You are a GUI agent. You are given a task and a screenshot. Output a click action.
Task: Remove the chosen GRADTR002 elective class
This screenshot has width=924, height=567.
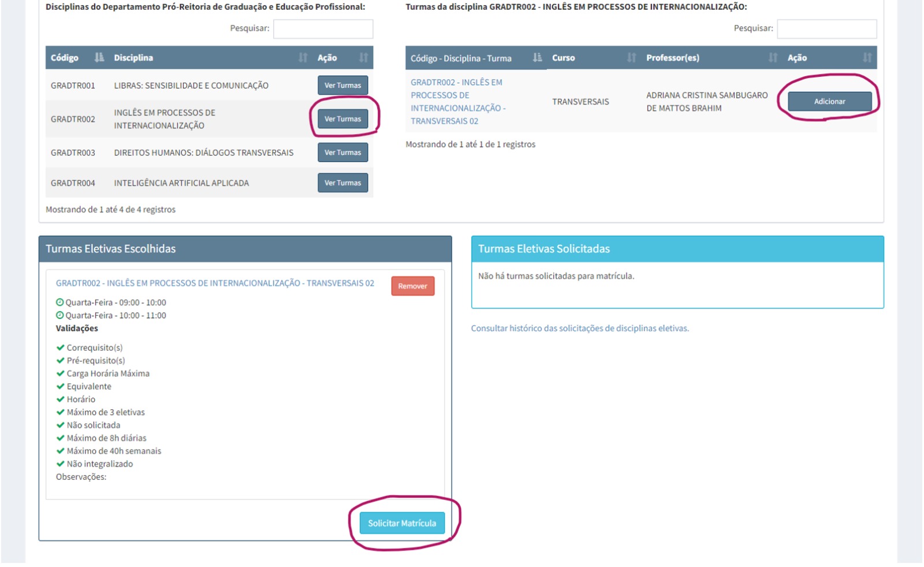pos(412,286)
